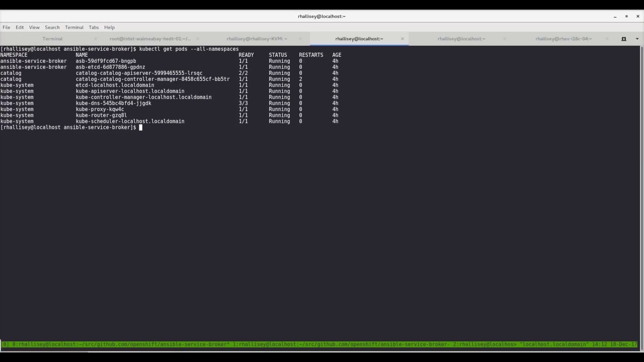Click the NAMESPACE column header
Viewport: 644px width, 362px height.
(x=14, y=55)
